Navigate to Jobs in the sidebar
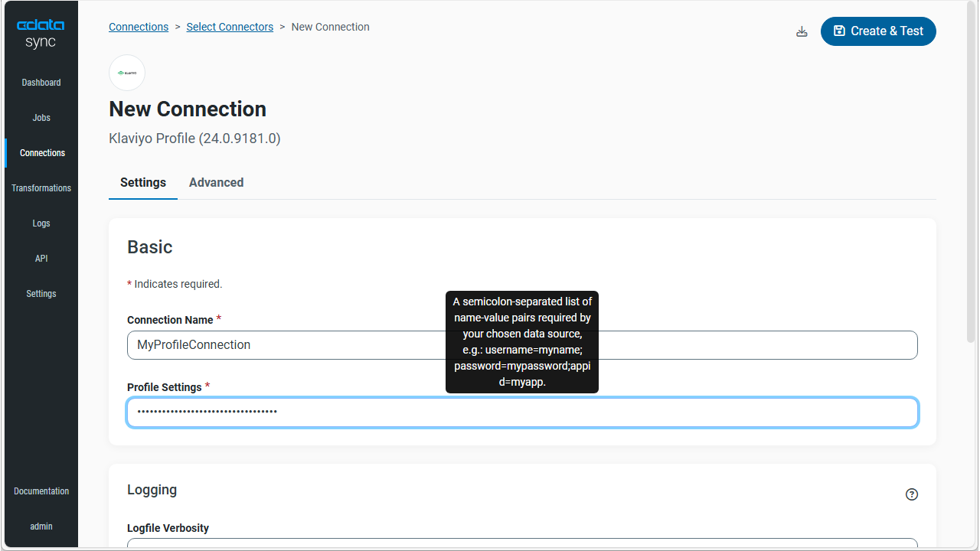Screen dimensions: 980x551 [41, 118]
